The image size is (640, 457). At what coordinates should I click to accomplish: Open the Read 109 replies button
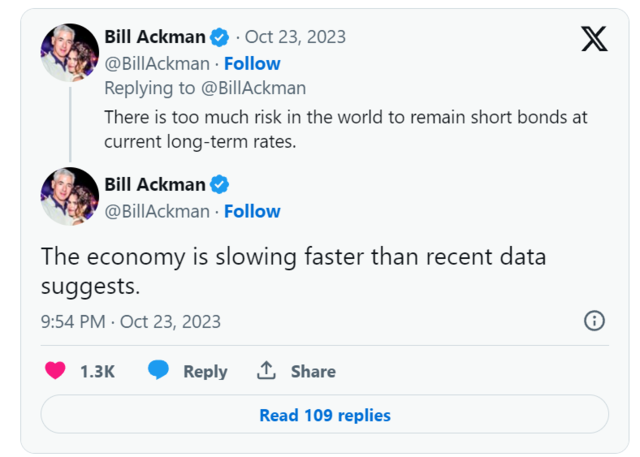pyautogui.click(x=324, y=414)
